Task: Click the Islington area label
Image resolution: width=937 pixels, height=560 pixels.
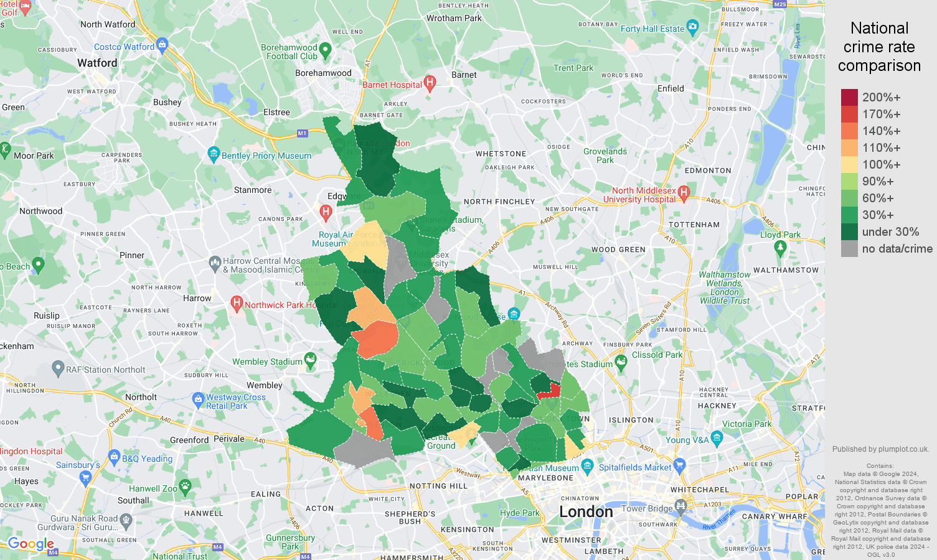Action: (630, 420)
